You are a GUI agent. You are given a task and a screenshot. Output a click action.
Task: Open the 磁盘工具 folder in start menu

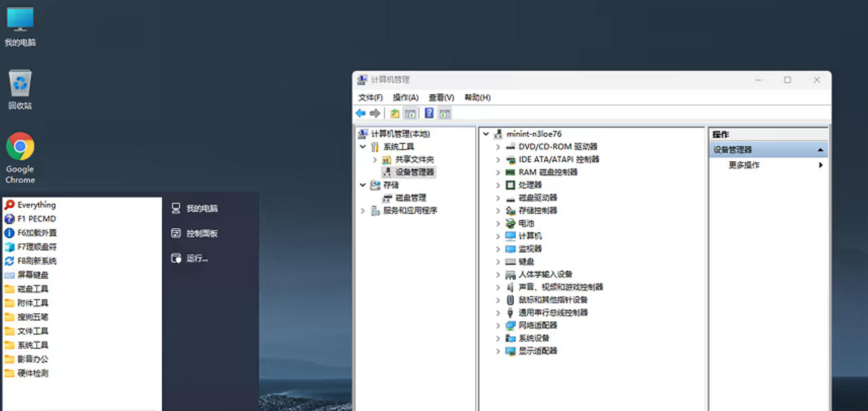point(32,289)
